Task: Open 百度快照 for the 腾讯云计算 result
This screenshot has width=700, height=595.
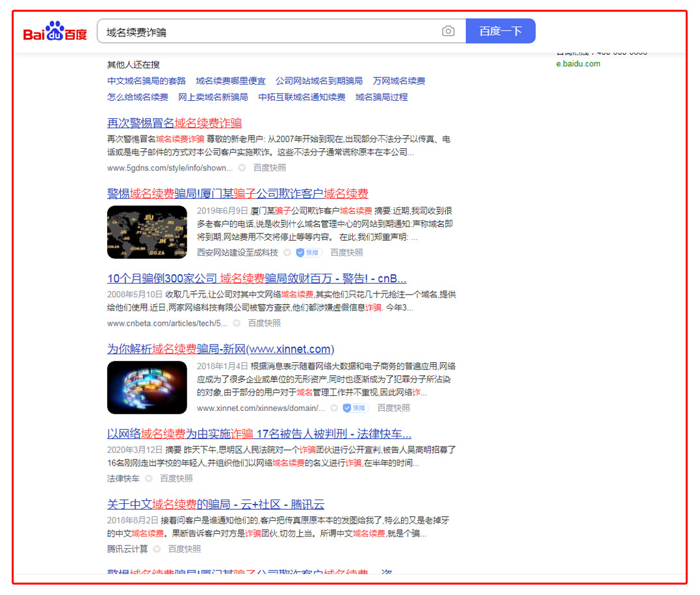Action: click(x=185, y=549)
